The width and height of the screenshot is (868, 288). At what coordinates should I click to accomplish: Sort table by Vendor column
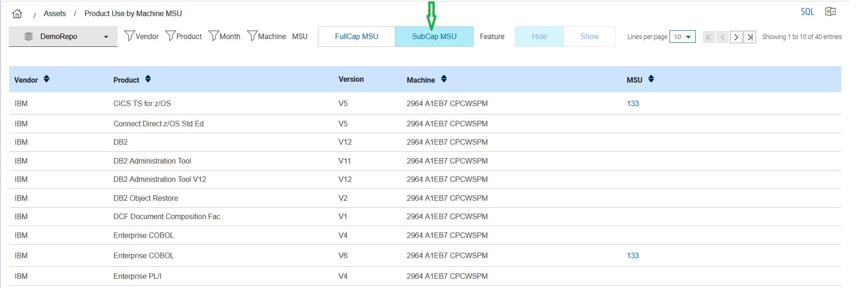click(x=46, y=79)
